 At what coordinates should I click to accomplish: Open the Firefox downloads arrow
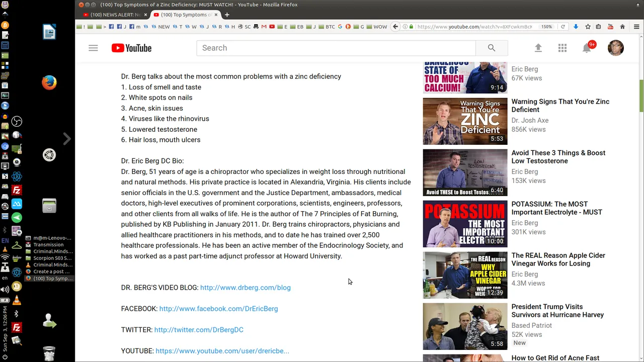pos(576,27)
